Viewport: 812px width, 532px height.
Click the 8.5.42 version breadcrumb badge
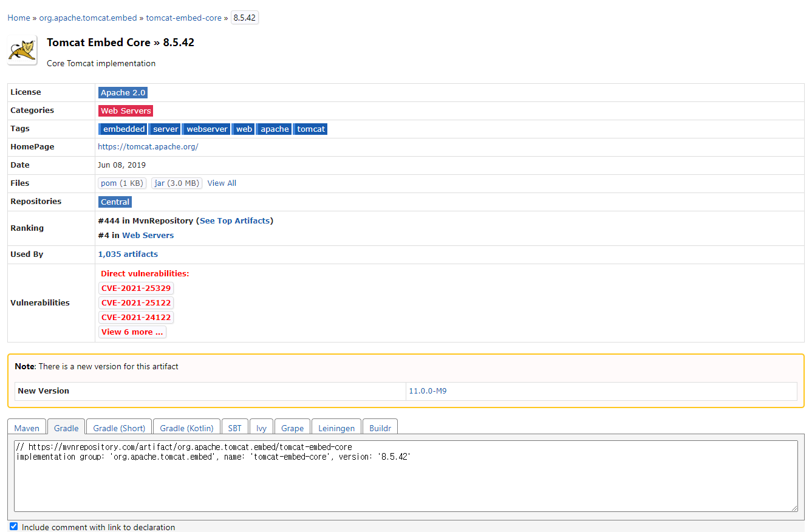[245, 18]
